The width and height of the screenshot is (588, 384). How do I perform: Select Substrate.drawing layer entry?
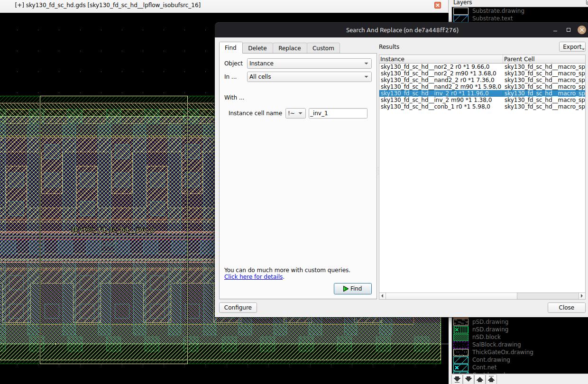(498, 11)
